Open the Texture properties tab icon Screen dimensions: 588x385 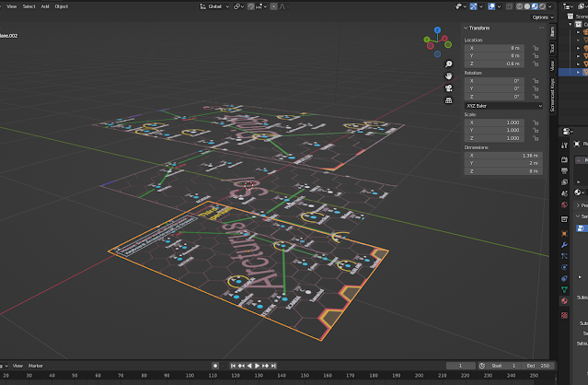coord(564,316)
